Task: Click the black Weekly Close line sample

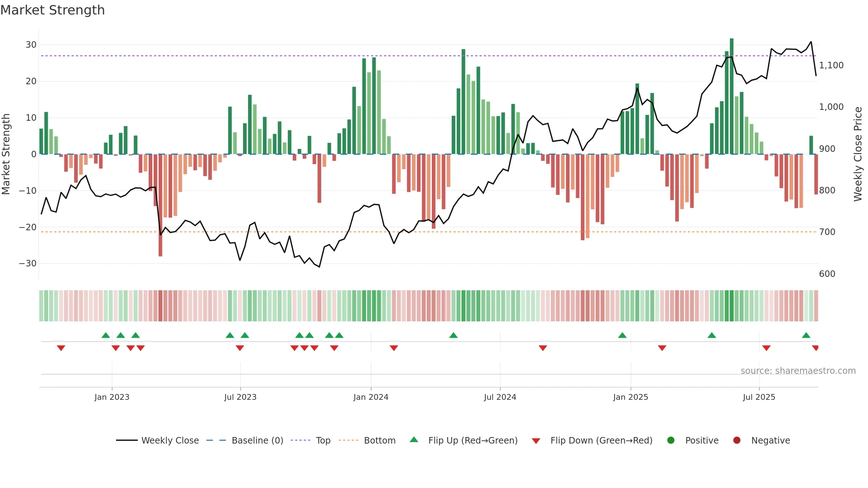Action: (127, 440)
